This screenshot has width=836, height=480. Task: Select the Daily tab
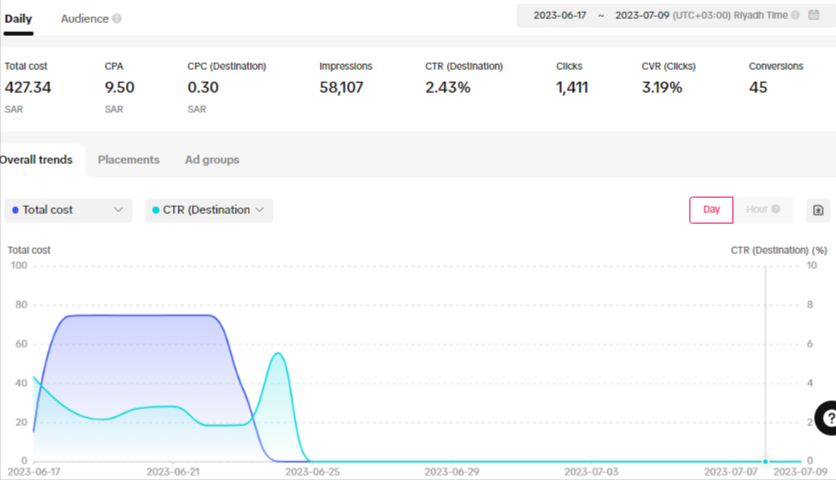pos(18,18)
